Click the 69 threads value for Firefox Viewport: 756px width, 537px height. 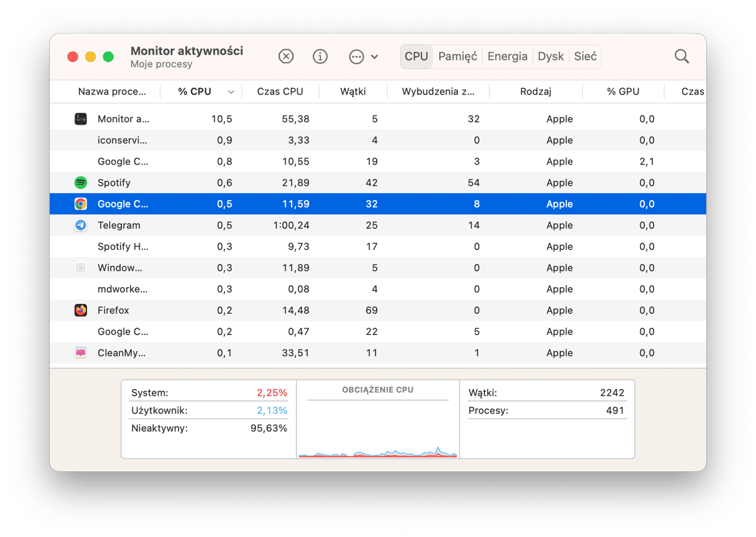coord(372,310)
